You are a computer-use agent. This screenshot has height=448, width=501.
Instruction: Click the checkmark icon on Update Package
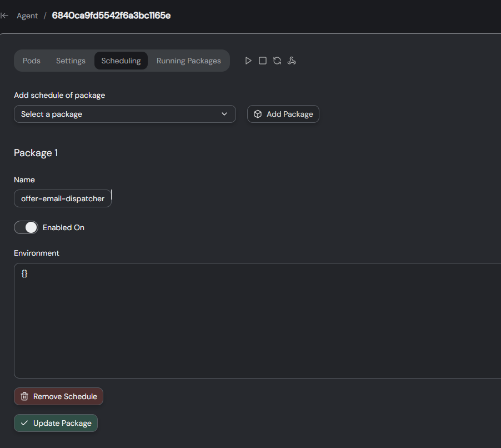coord(24,423)
